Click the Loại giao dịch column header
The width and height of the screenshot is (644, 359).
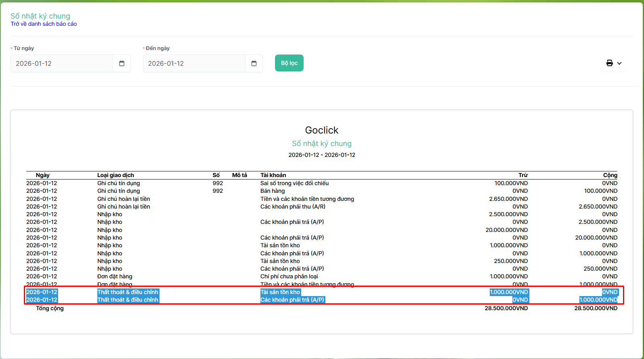(x=115, y=175)
